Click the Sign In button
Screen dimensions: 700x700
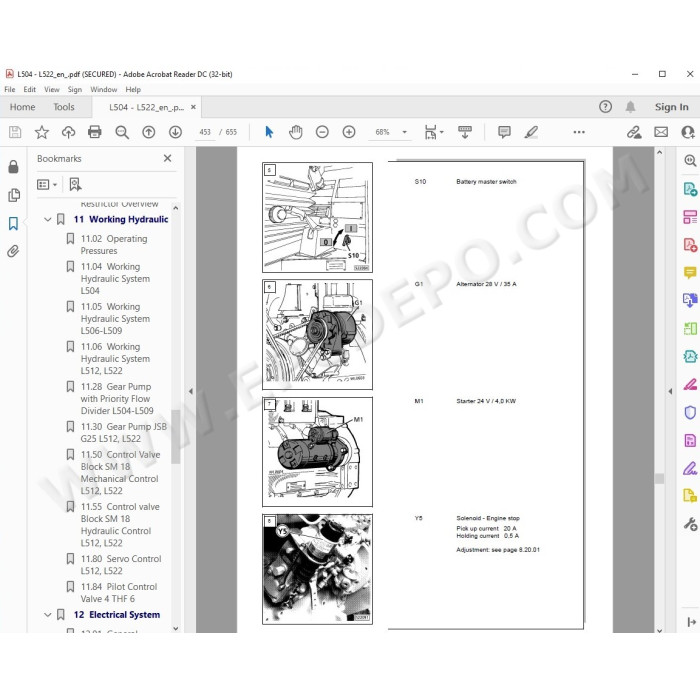click(671, 107)
